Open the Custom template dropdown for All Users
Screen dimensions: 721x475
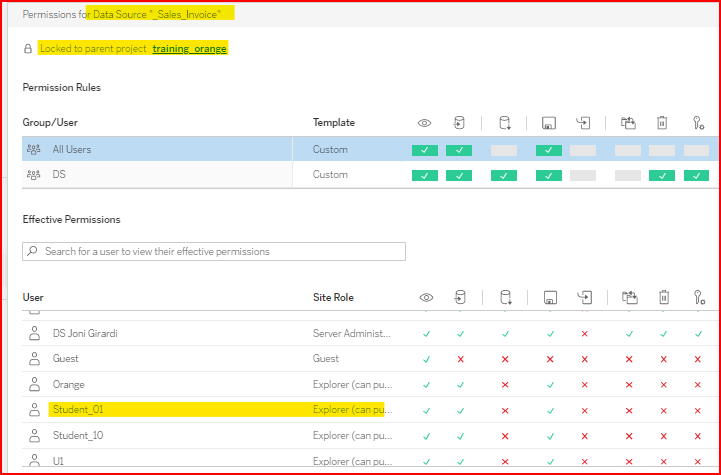(331, 150)
